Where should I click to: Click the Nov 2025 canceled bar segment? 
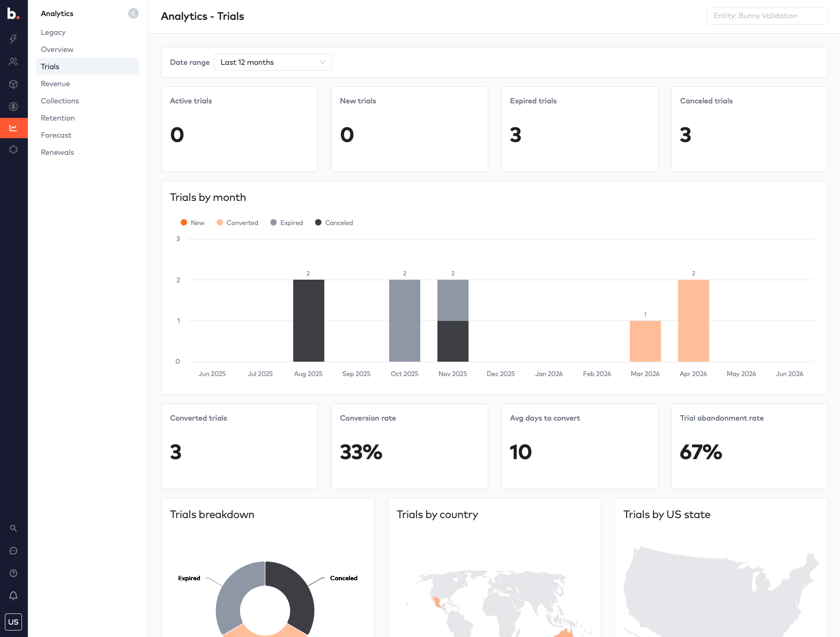click(x=453, y=341)
